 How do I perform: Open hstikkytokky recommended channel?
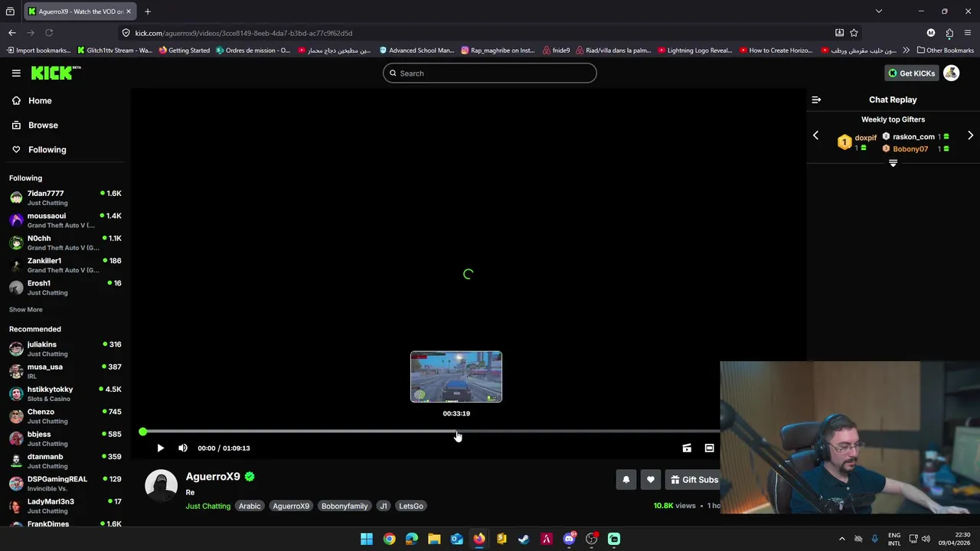pyautogui.click(x=65, y=393)
